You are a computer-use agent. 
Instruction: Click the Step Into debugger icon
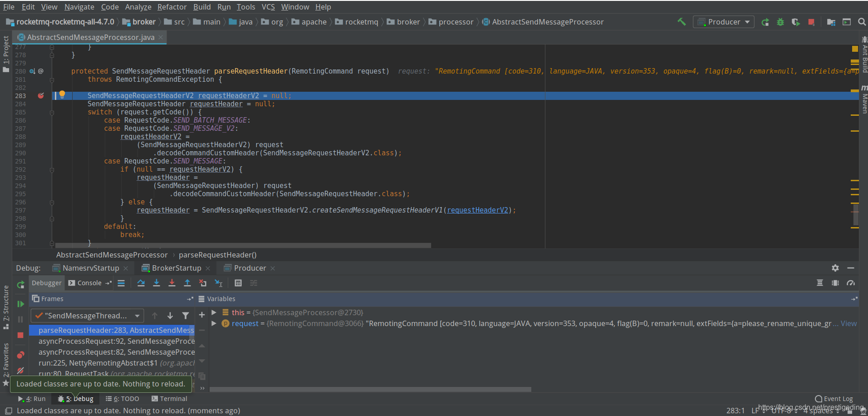pos(157,283)
